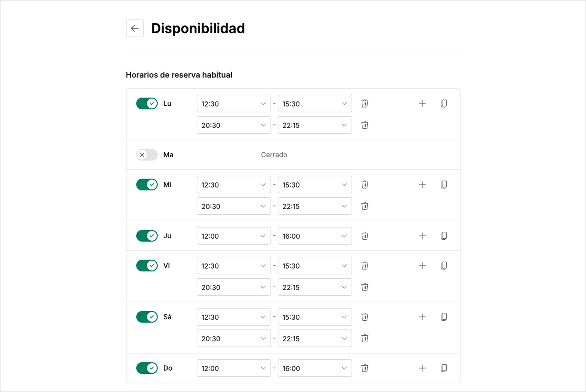Delete Sunday's 12:00–16:00 time slot
Viewport: 586px width, 392px height.
[365, 368]
